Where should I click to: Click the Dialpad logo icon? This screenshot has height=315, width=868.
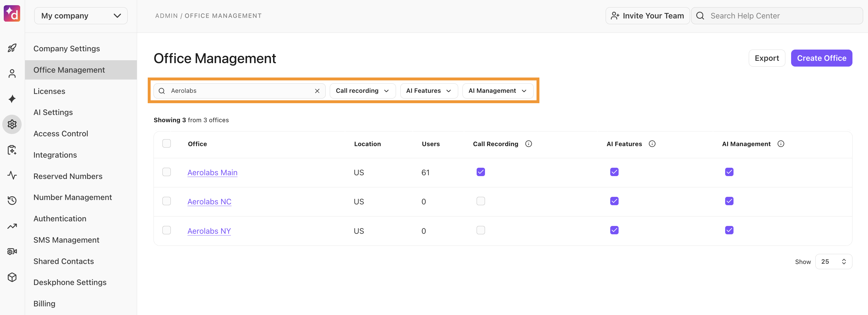[12, 14]
